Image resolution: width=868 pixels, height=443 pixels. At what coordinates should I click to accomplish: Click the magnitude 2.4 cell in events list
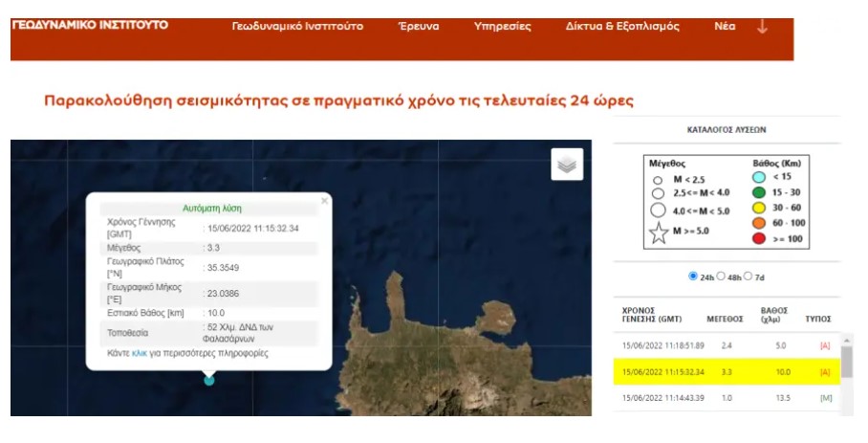(x=727, y=345)
